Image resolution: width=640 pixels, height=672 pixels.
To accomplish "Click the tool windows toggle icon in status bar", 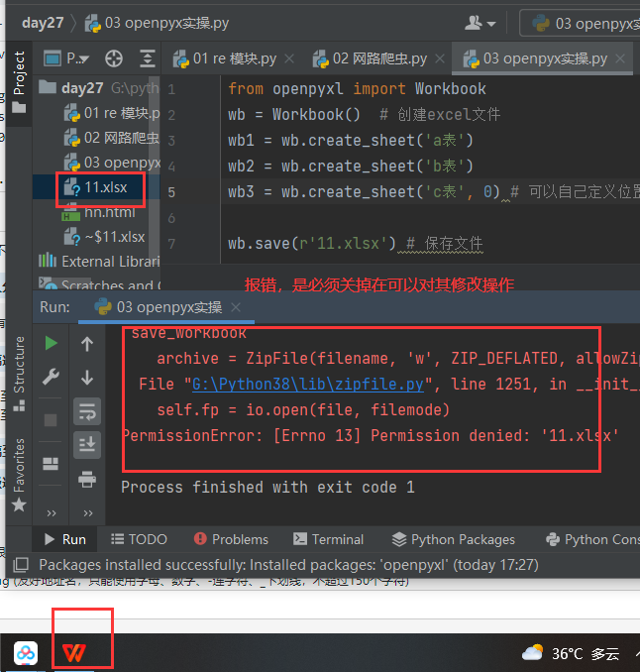I will coord(21,565).
